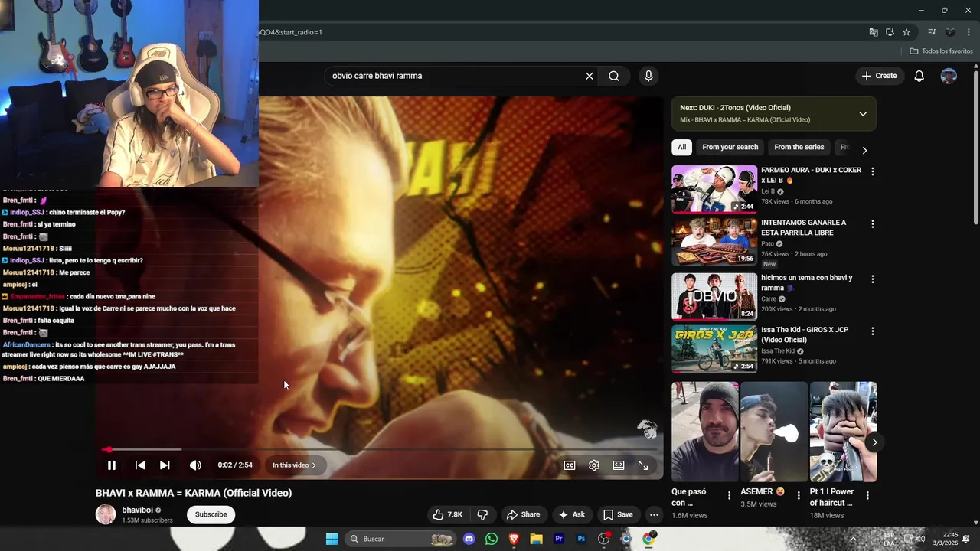Image resolution: width=980 pixels, height=551 pixels.
Task: Open WhatsApp from the taskbar
Action: (492, 539)
